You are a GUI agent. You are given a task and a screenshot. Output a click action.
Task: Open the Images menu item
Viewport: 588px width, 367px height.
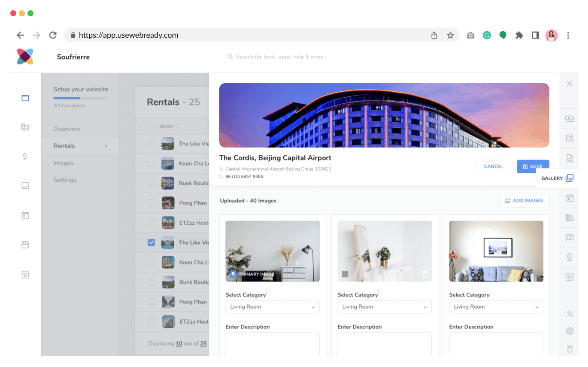pos(64,163)
